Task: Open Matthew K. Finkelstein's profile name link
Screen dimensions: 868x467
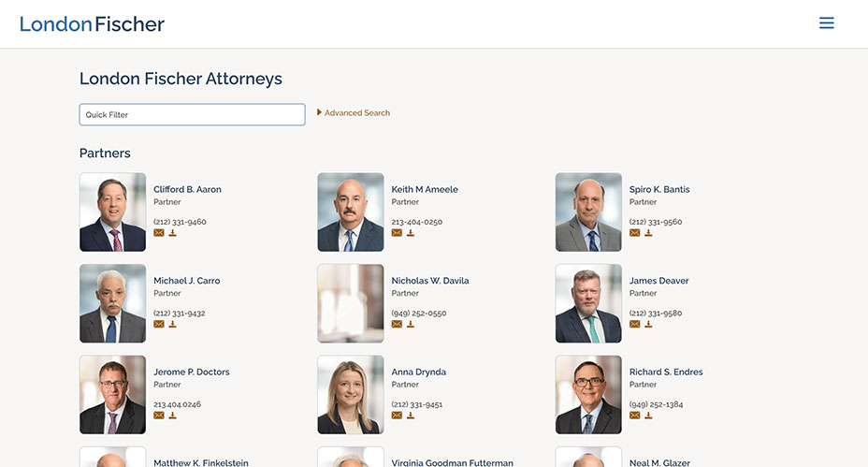Action: click(201, 462)
